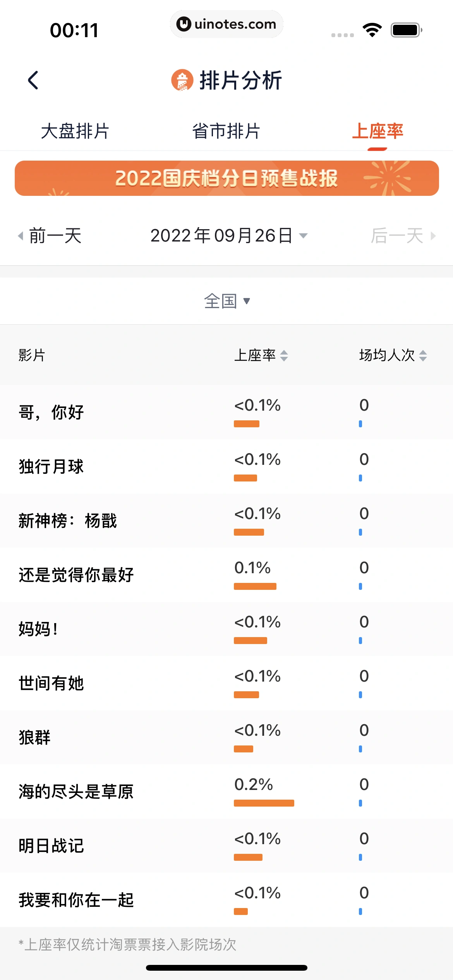Tap the battery status icon

[406, 30]
